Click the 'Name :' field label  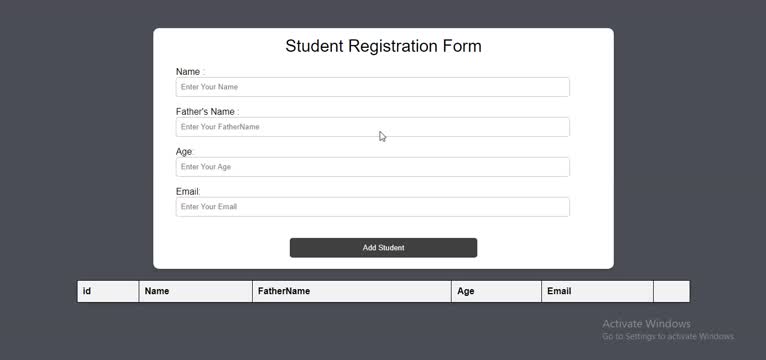point(191,72)
